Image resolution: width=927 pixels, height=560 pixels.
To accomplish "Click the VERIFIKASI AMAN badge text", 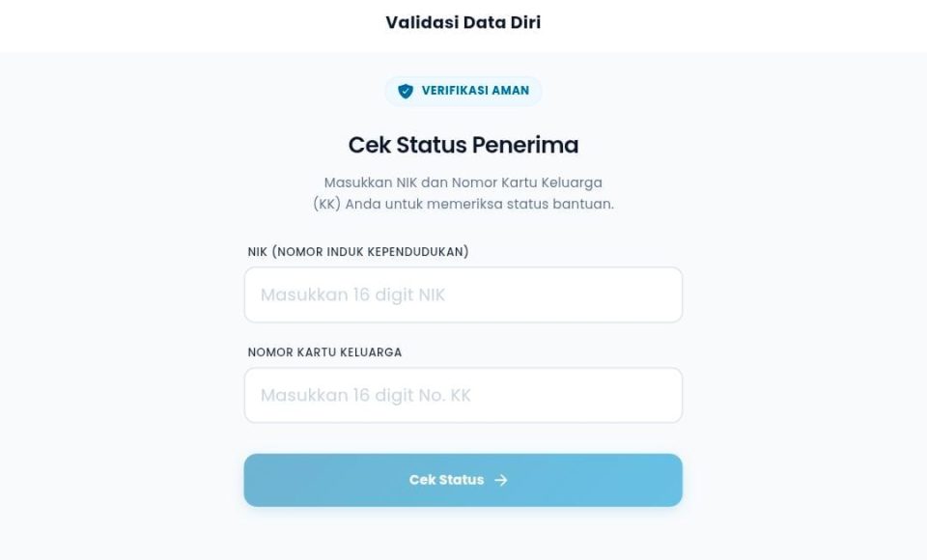I will [475, 91].
